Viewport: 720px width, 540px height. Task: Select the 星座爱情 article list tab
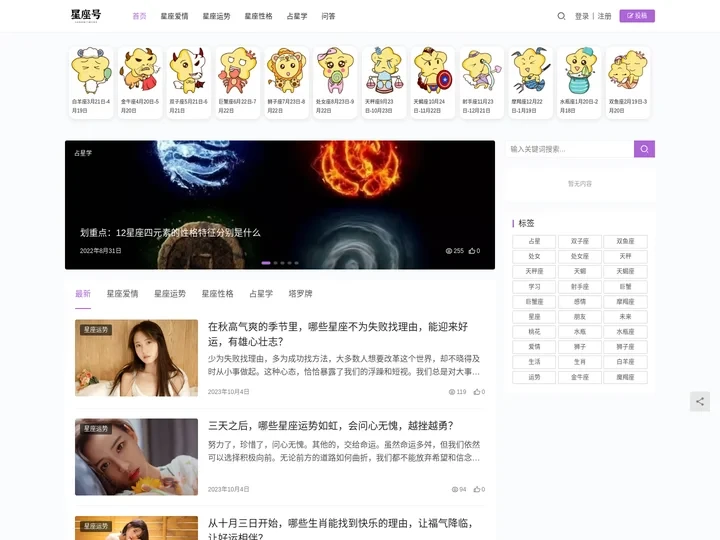123,294
